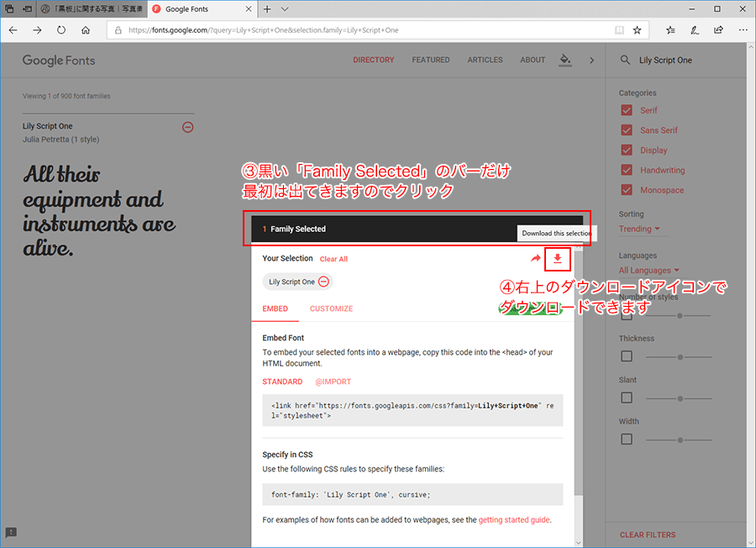This screenshot has height=548, width=756.
Task: Switch to the EMBED tab
Action: [275, 308]
